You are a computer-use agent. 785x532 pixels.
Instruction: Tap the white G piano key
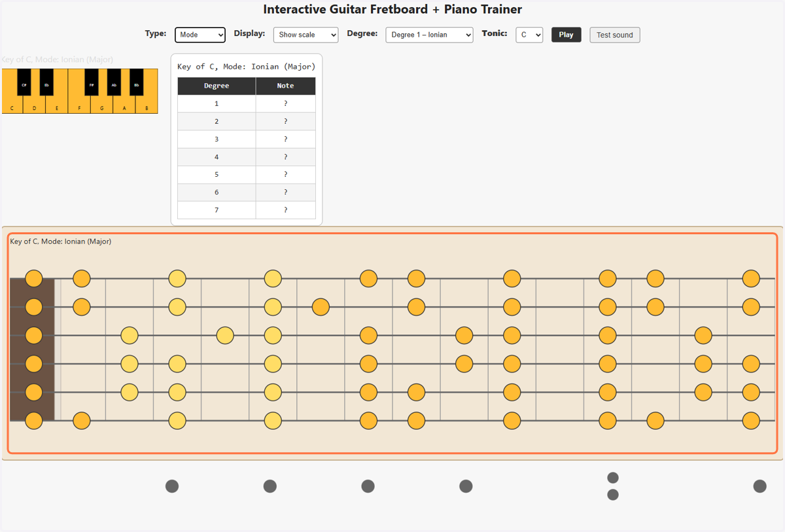[x=101, y=105]
